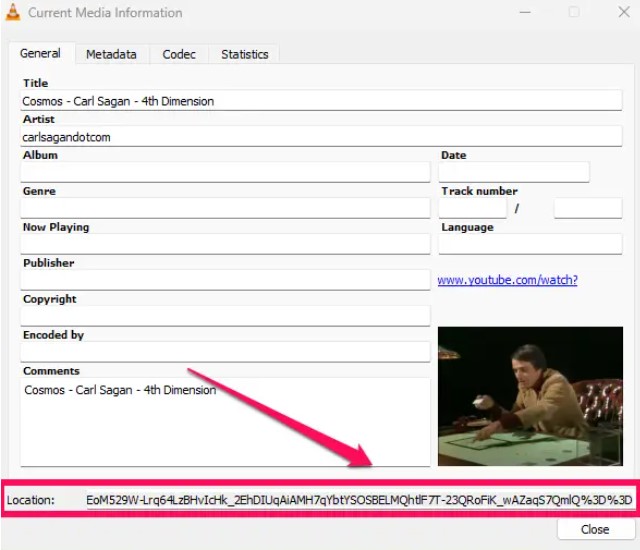The width and height of the screenshot is (640, 550).
Task: Select the Language input field
Action: point(529,244)
